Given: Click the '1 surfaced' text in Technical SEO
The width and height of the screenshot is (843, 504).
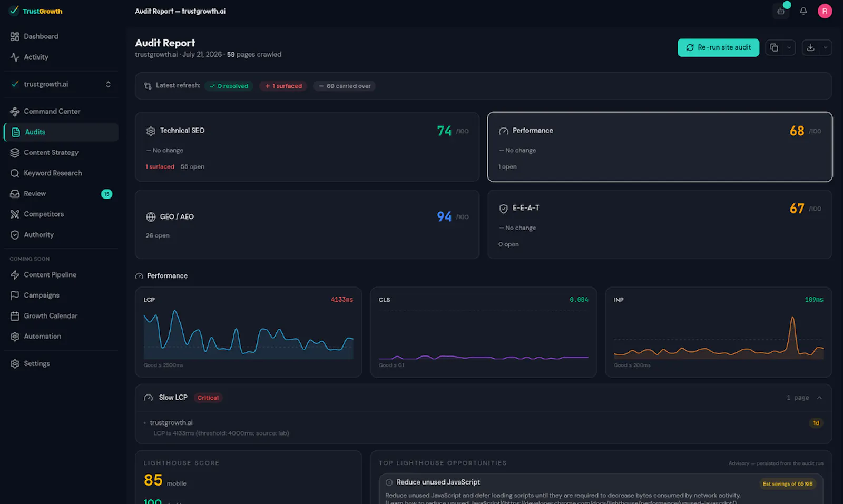Looking at the screenshot, I should tap(160, 167).
